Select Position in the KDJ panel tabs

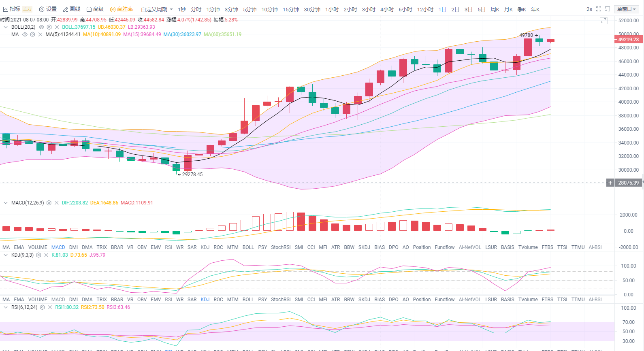coord(422,300)
